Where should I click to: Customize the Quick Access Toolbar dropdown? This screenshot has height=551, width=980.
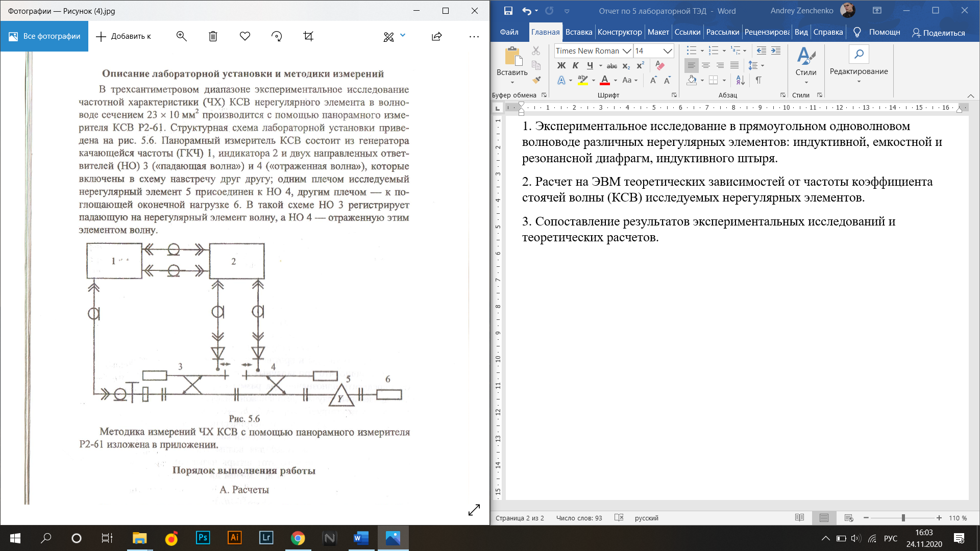pos(567,11)
